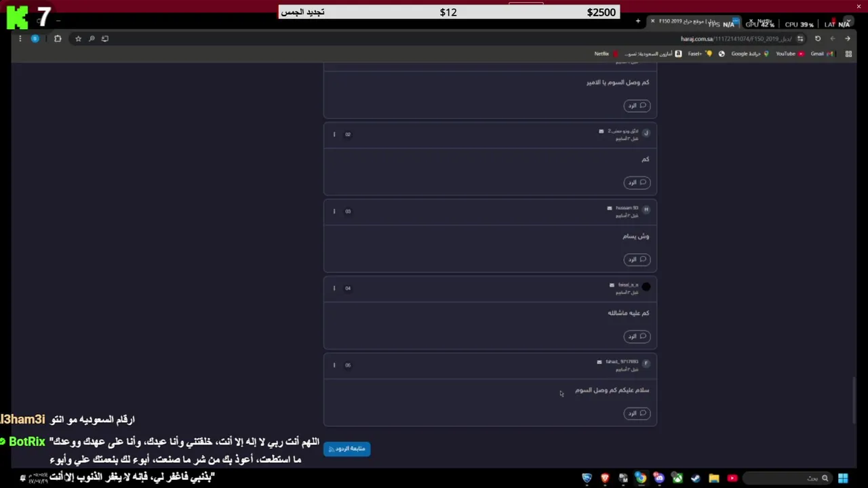
Task: Close the haraj F150 2019 tab
Action: (x=652, y=22)
